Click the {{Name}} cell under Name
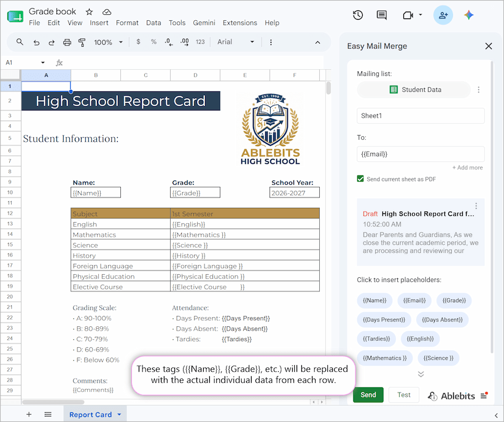The height and width of the screenshot is (422, 504). [x=96, y=193]
